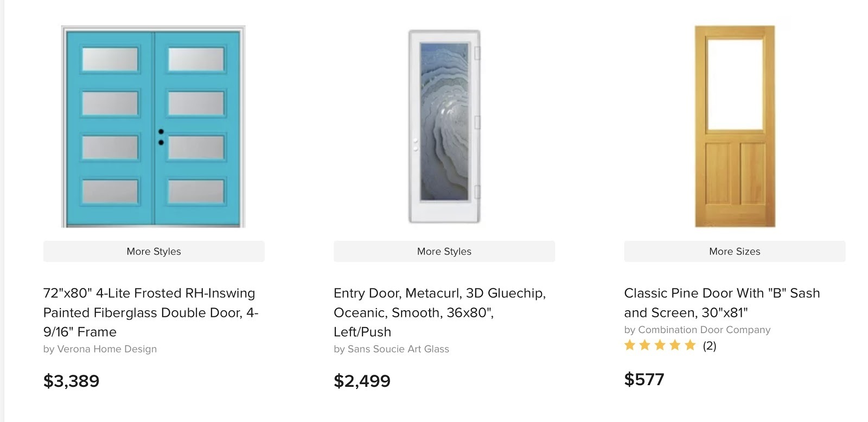This screenshot has height=422, width=868.
Task: Click More Styles under the blue double door
Action: 154,252
